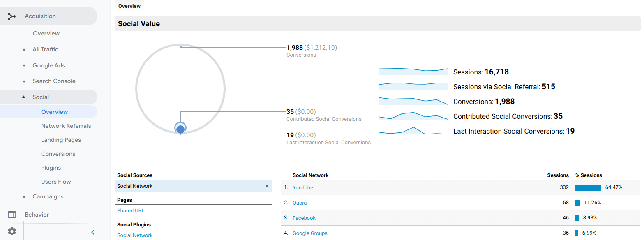Click the Quora sessions count 58

566,203
